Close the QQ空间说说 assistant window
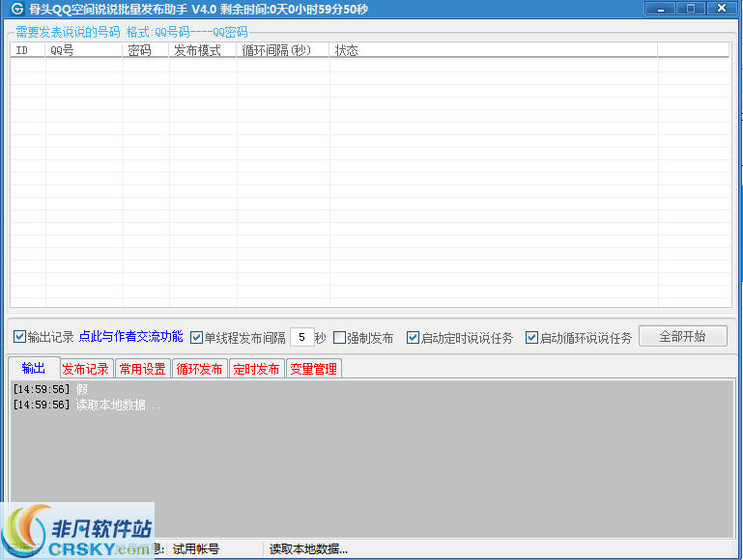This screenshot has height=560, width=743. (722, 9)
